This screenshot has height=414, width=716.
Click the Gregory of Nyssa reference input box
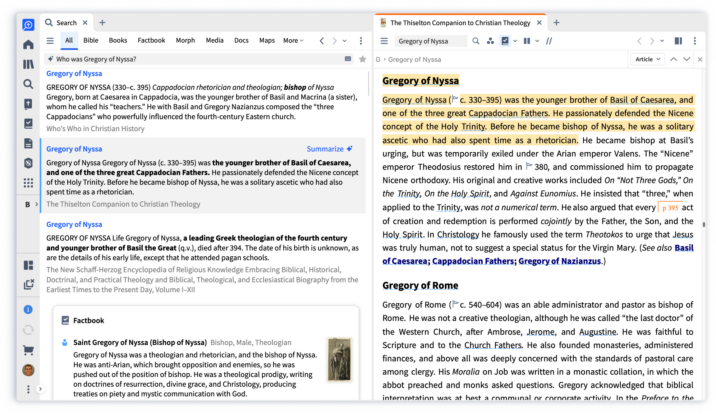(430, 41)
